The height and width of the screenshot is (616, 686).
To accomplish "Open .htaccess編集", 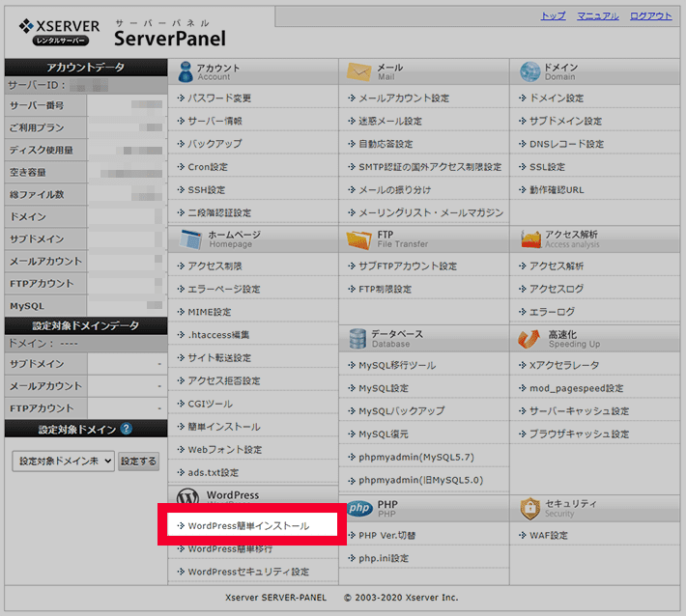I will point(218,335).
